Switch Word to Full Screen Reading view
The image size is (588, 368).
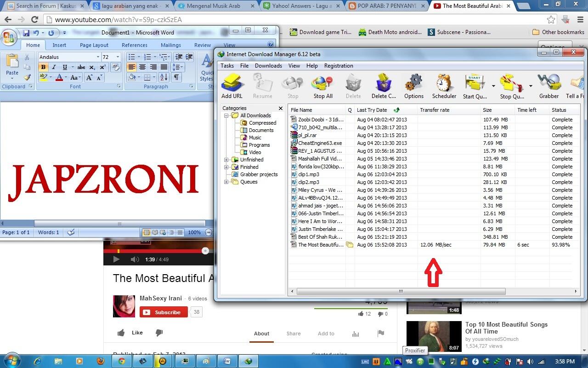click(x=155, y=232)
